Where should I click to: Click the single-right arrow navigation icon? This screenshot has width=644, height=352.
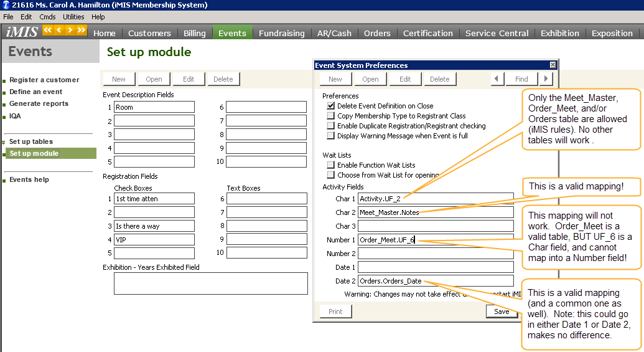[x=70, y=30]
